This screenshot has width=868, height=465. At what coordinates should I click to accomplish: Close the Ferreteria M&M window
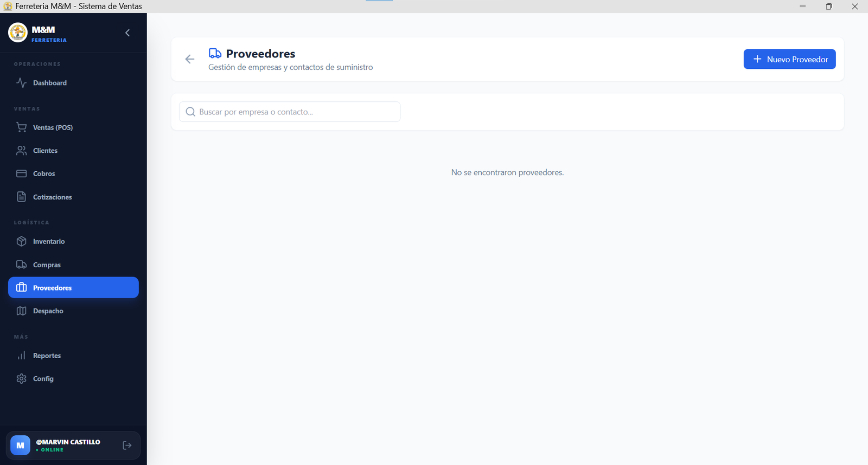pyautogui.click(x=854, y=7)
